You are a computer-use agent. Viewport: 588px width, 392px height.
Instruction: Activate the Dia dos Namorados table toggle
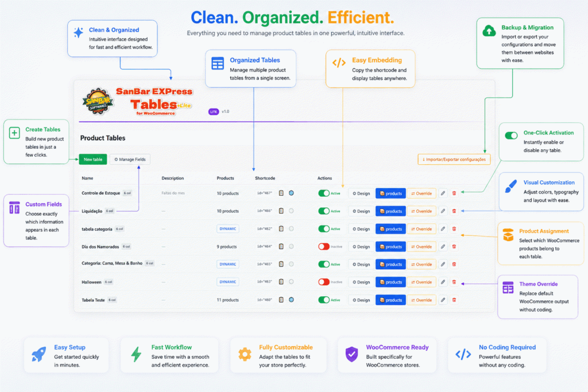click(x=324, y=247)
